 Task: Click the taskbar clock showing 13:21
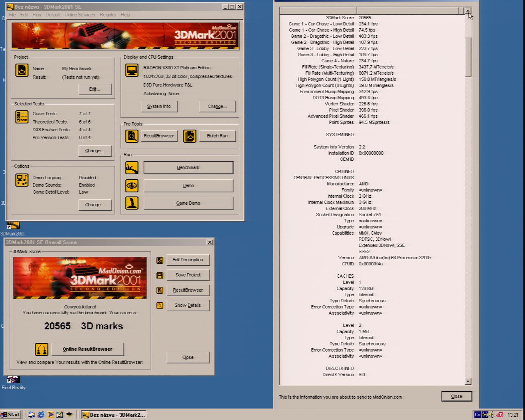(513, 415)
